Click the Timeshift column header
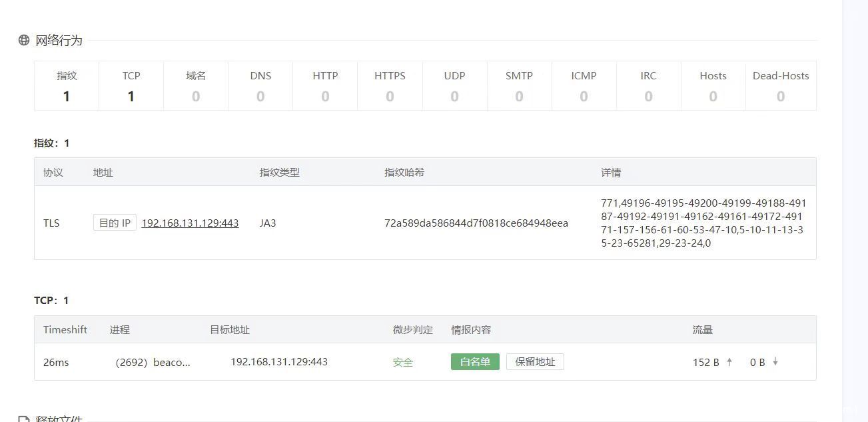Screen dimensions: 868x422 pyautogui.click(x=65, y=330)
